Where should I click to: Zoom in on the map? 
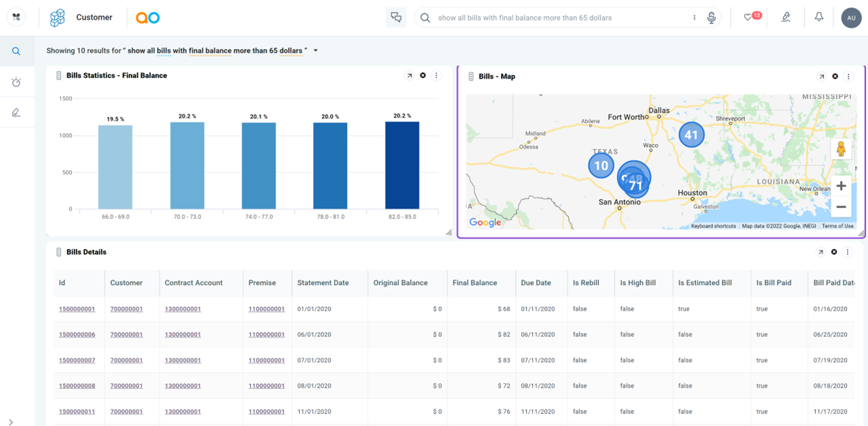[841, 186]
